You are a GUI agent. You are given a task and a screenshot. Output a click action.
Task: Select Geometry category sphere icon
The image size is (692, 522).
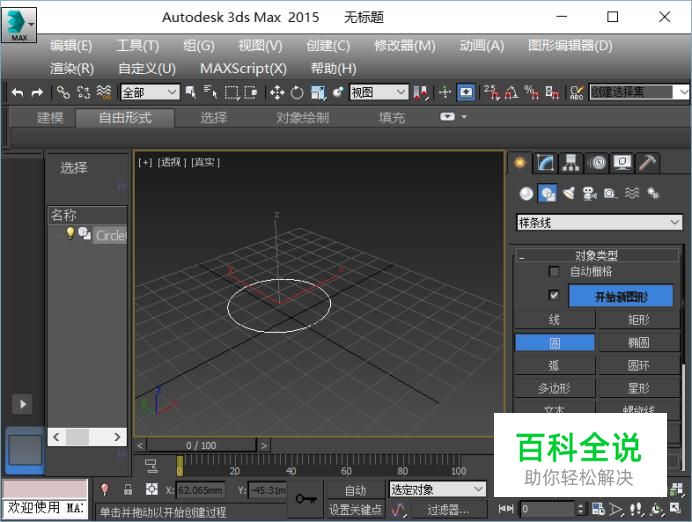coord(526,193)
